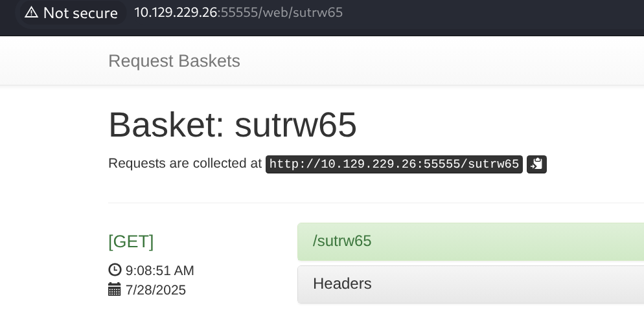Click the :55555/web/sutrw65 part of the address
Screen dimensions: 644x334
coord(280,12)
